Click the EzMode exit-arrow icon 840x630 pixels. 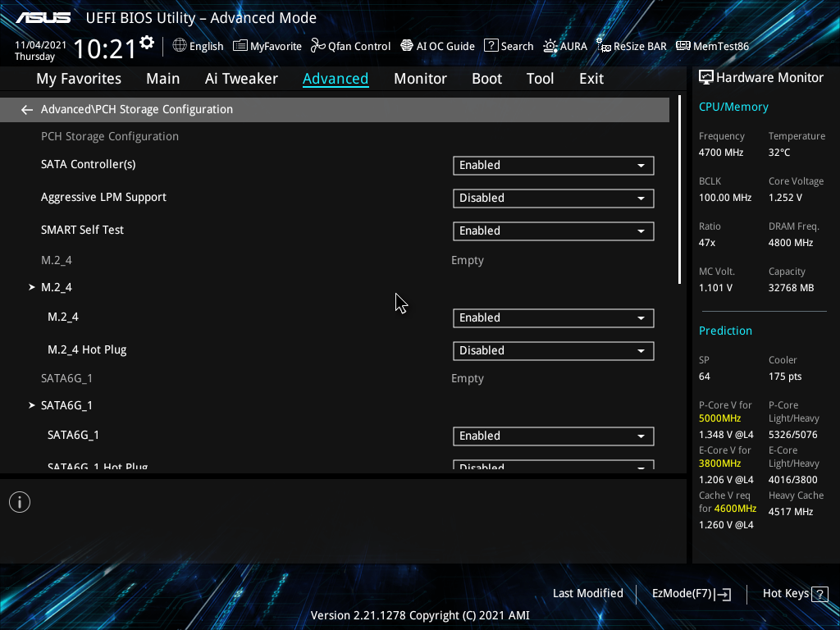pyautogui.click(x=724, y=594)
